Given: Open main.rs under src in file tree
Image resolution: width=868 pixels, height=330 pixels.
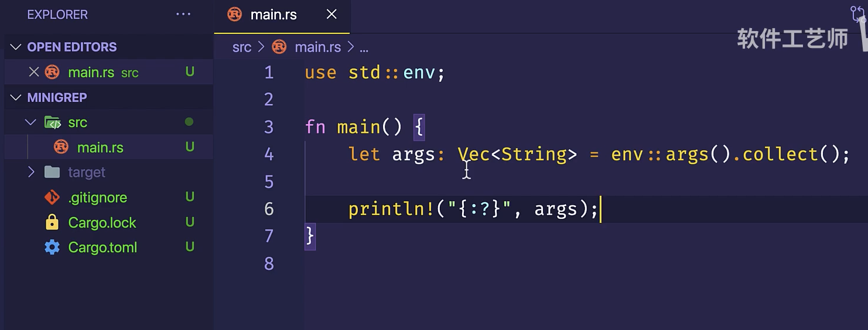Looking at the screenshot, I should 100,147.
